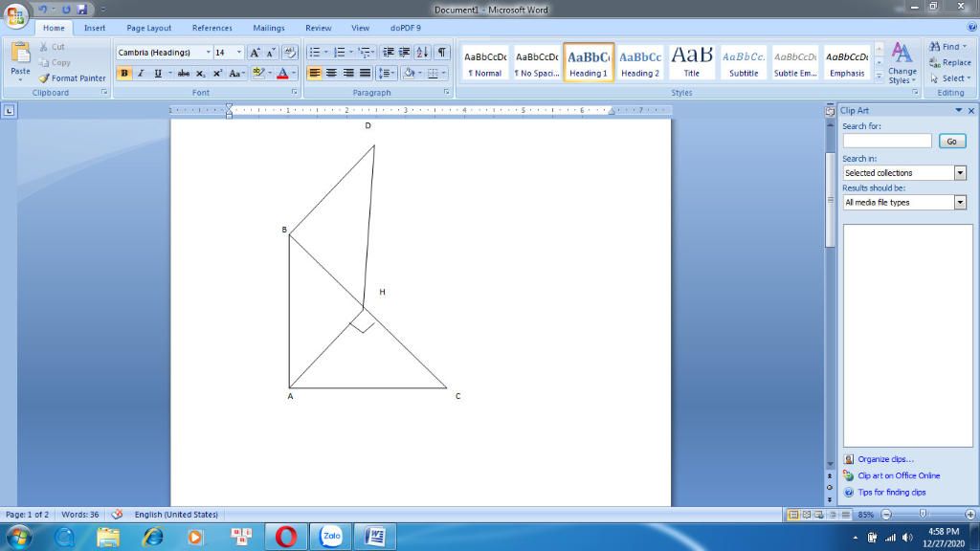Clear formatting of selected text

click(x=289, y=53)
